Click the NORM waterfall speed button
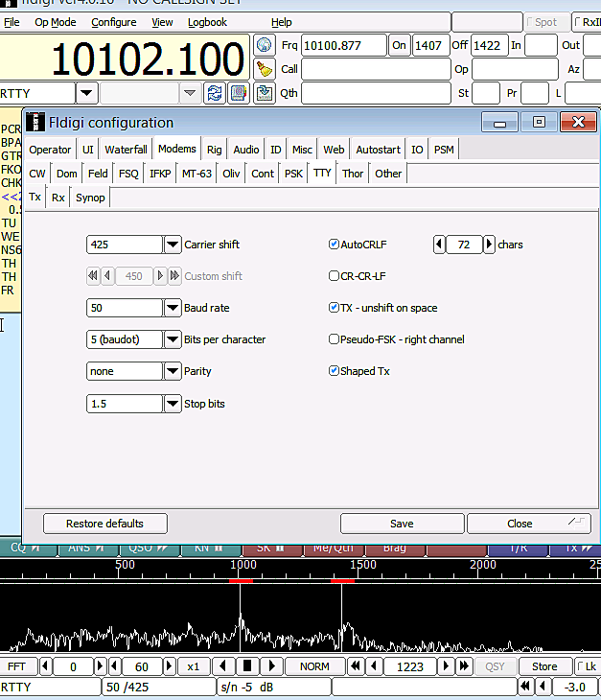 tap(314, 666)
